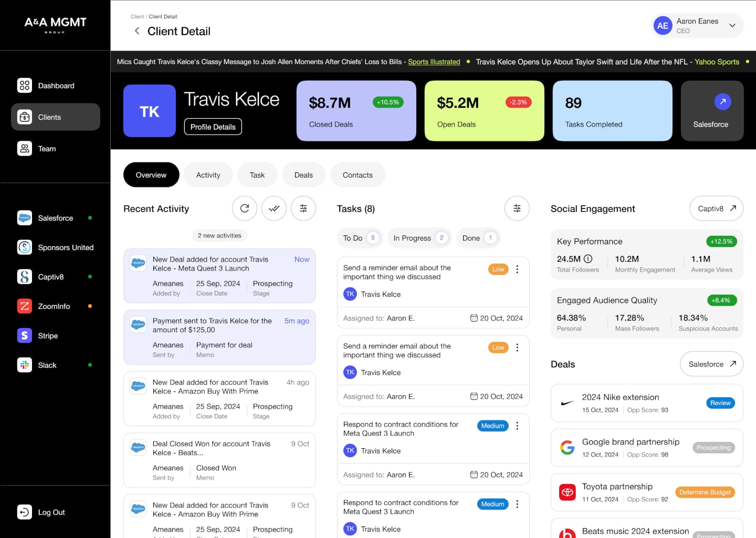
Task: Open the $8.7M Closed Deals card
Action: 356,111
